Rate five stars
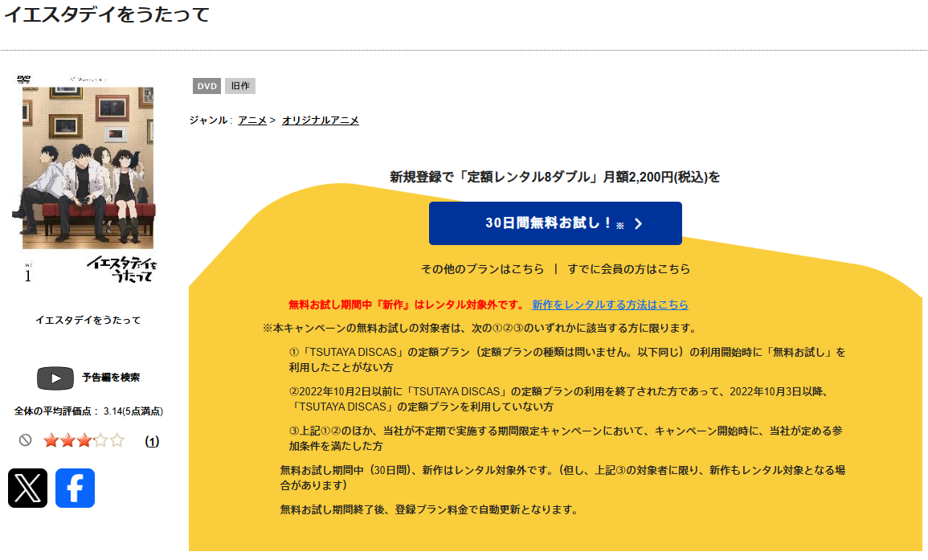Viewport: 928px width, 560px height. (x=118, y=440)
